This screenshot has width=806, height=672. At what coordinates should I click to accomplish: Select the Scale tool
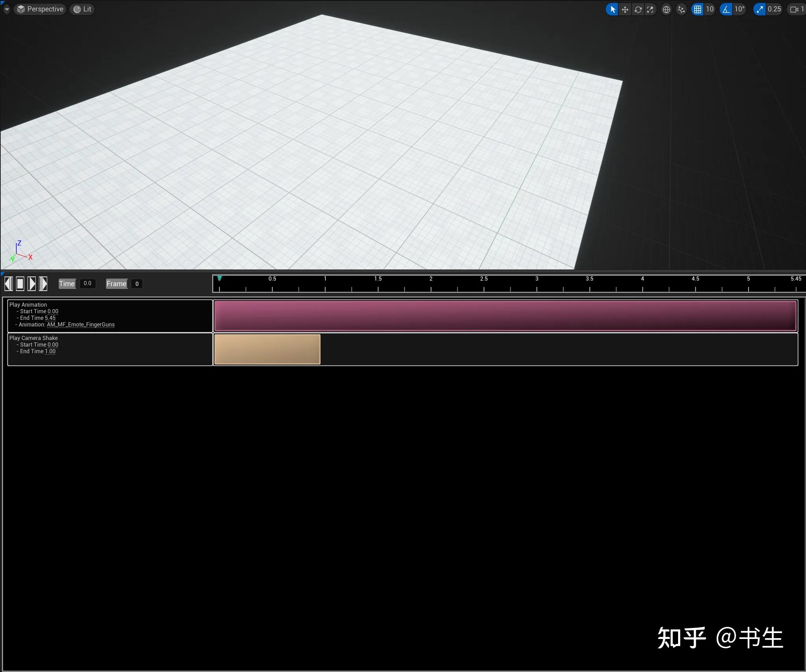(650, 9)
